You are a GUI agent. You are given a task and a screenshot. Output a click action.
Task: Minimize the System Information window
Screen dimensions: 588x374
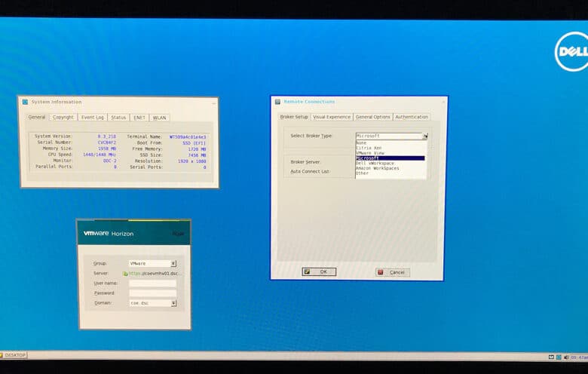(214, 102)
